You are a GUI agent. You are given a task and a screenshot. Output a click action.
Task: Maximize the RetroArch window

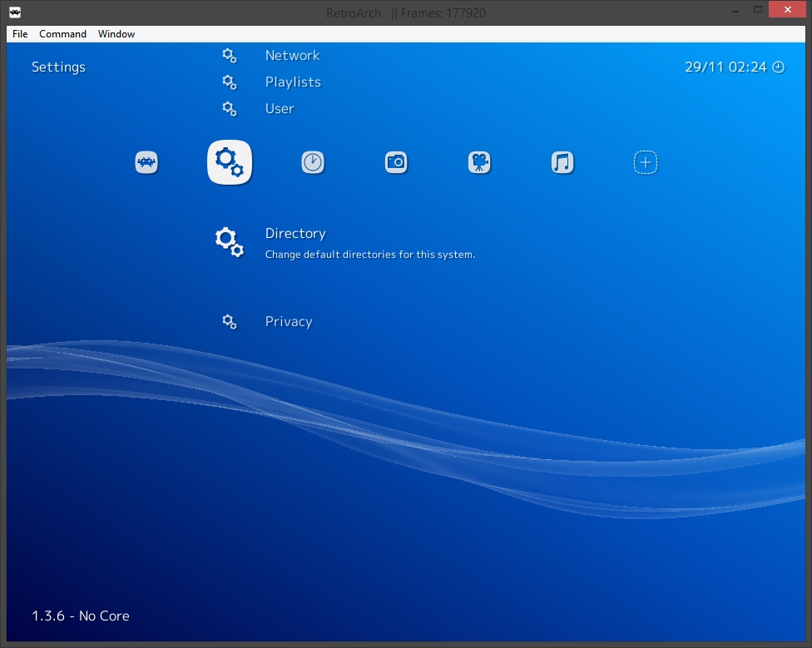click(758, 10)
